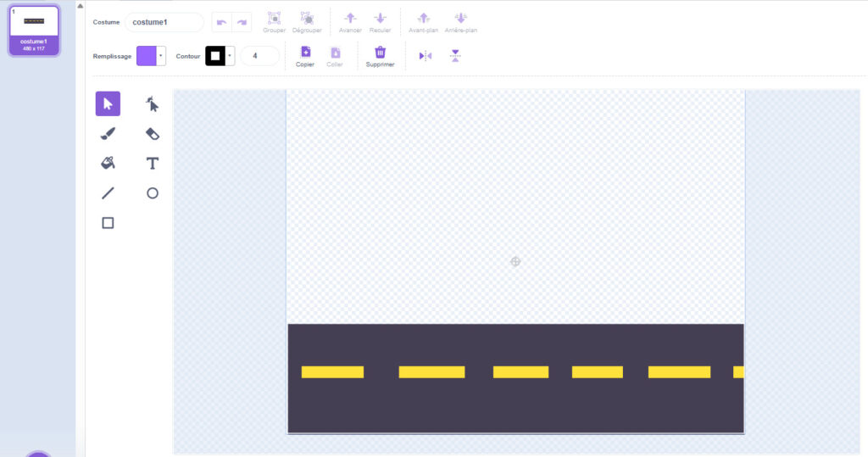Activate the Eraser tool

tap(153, 133)
